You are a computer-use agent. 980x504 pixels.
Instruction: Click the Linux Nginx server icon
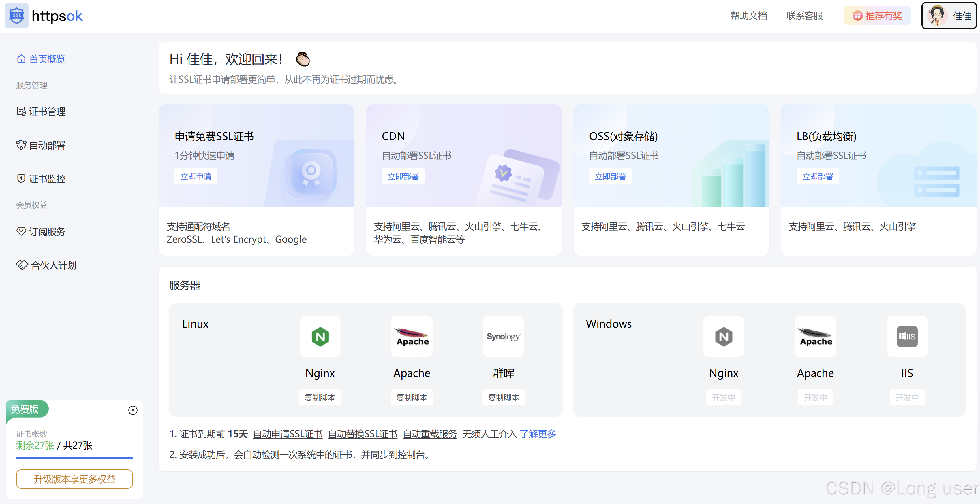(320, 336)
